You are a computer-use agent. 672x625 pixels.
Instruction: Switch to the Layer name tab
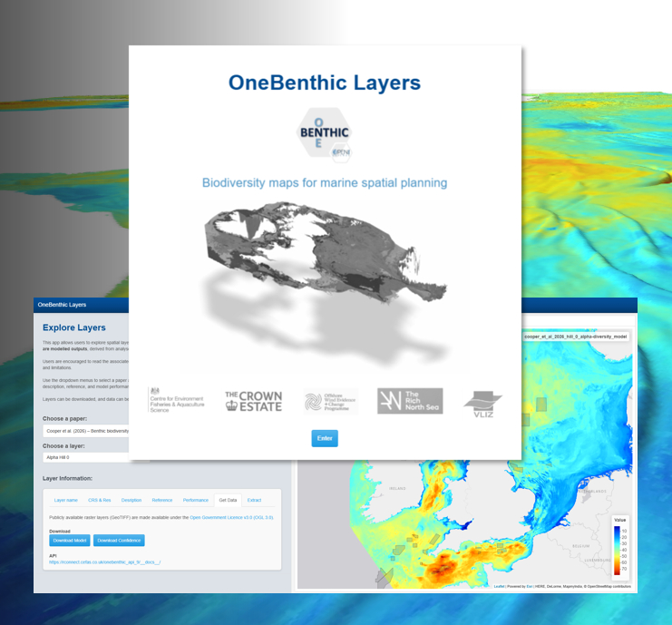pos(66,500)
